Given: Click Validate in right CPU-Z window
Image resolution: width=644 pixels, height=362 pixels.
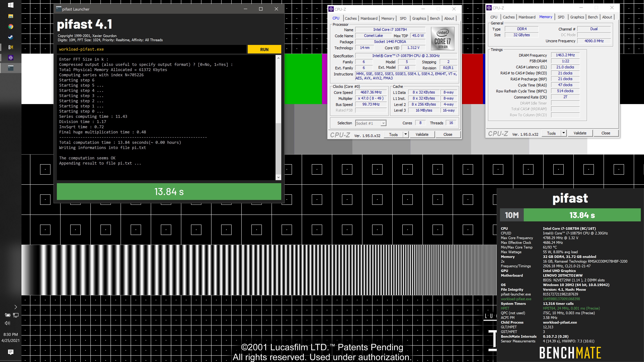Looking at the screenshot, I should click(x=580, y=133).
